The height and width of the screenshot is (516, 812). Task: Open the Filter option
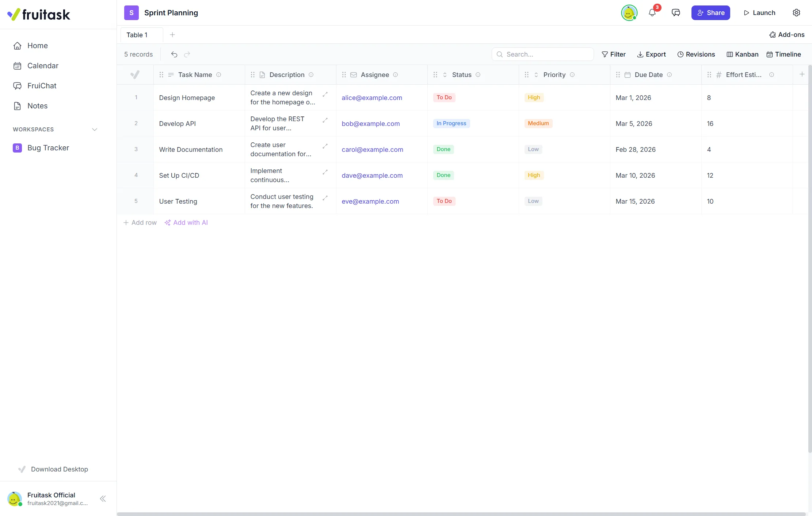click(x=614, y=54)
